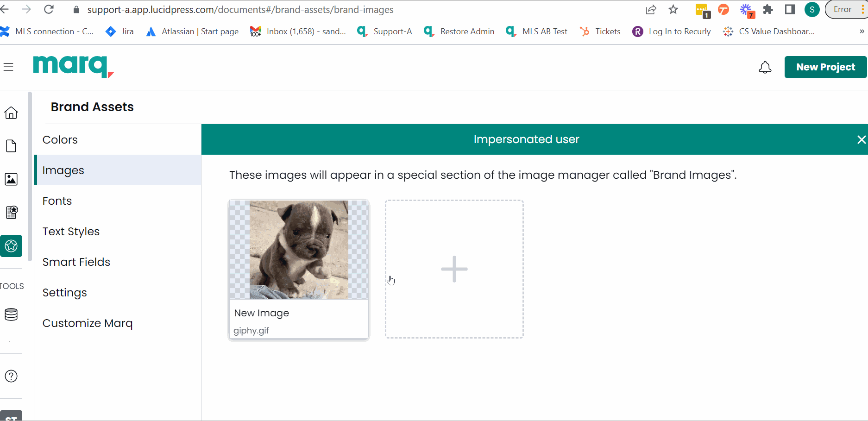This screenshot has width=868, height=421.
Task: Open the Help question mark icon
Action: point(11,376)
